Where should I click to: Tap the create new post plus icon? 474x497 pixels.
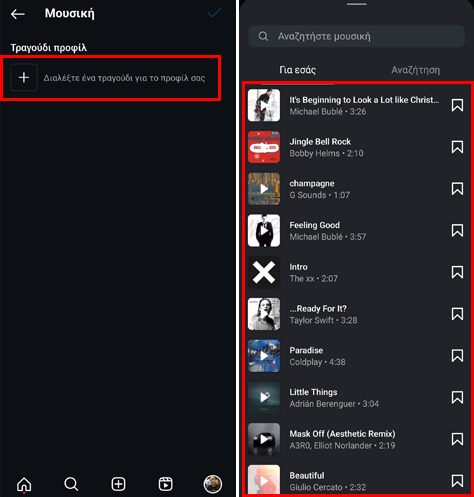tap(118, 484)
